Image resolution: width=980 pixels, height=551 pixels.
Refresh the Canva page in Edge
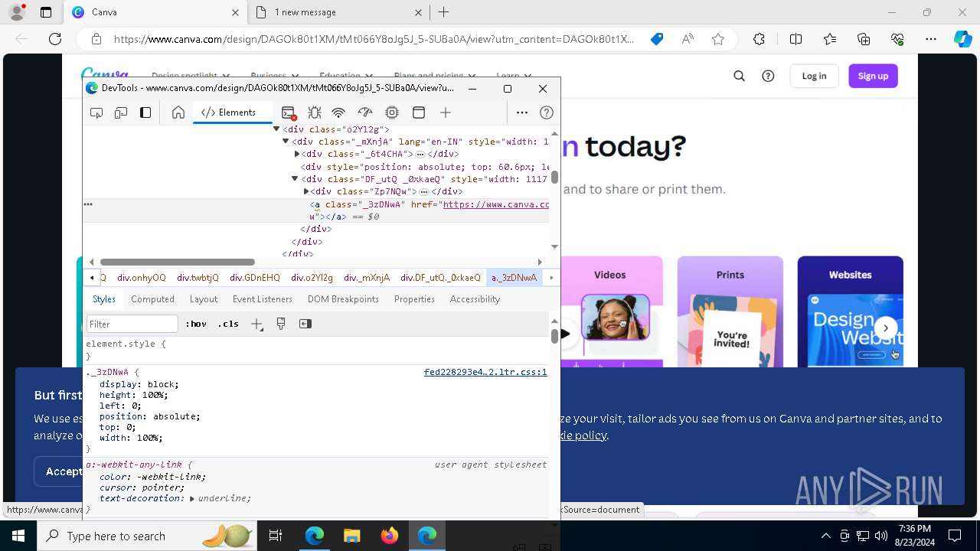click(x=55, y=39)
